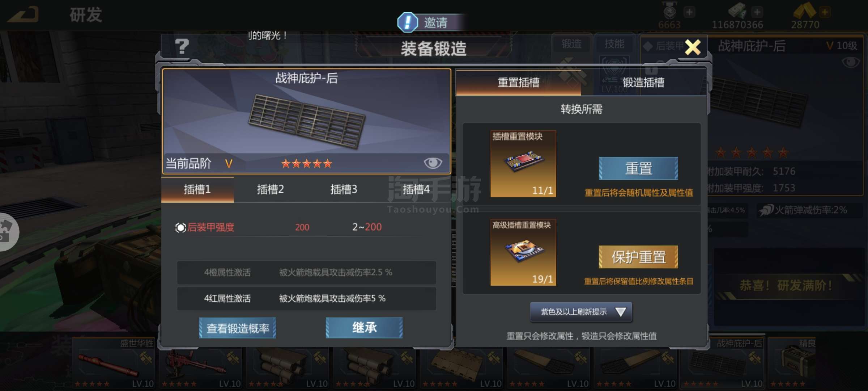Select the 插槽重置模块 item icon
The height and width of the screenshot is (391, 868).
[x=523, y=164]
